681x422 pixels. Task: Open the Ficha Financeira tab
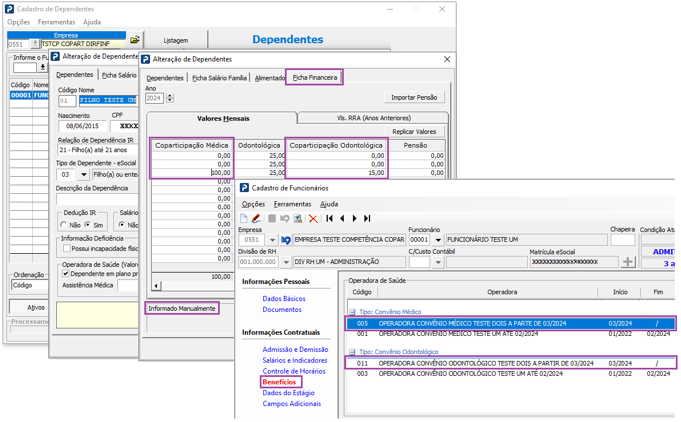314,77
